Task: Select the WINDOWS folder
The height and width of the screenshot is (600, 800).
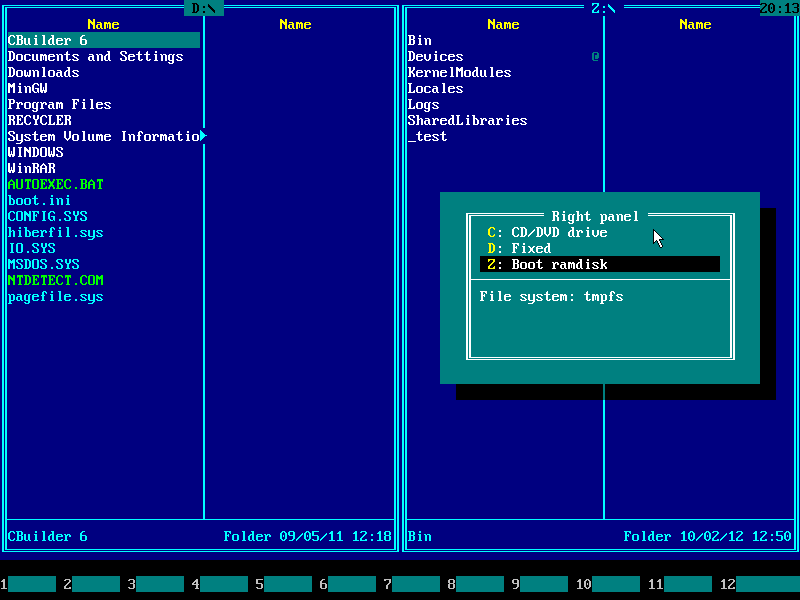Action: (35, 152)
